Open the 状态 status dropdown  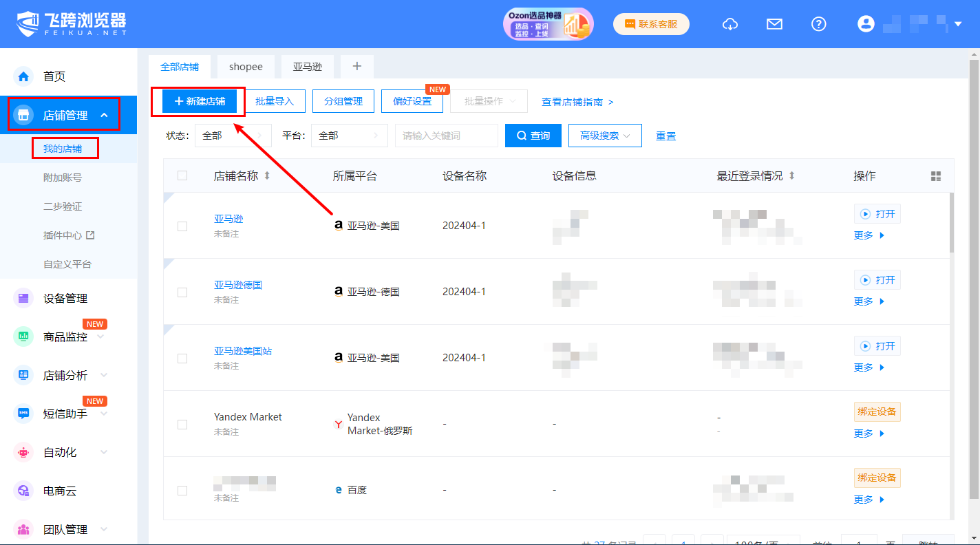point(233,136)
